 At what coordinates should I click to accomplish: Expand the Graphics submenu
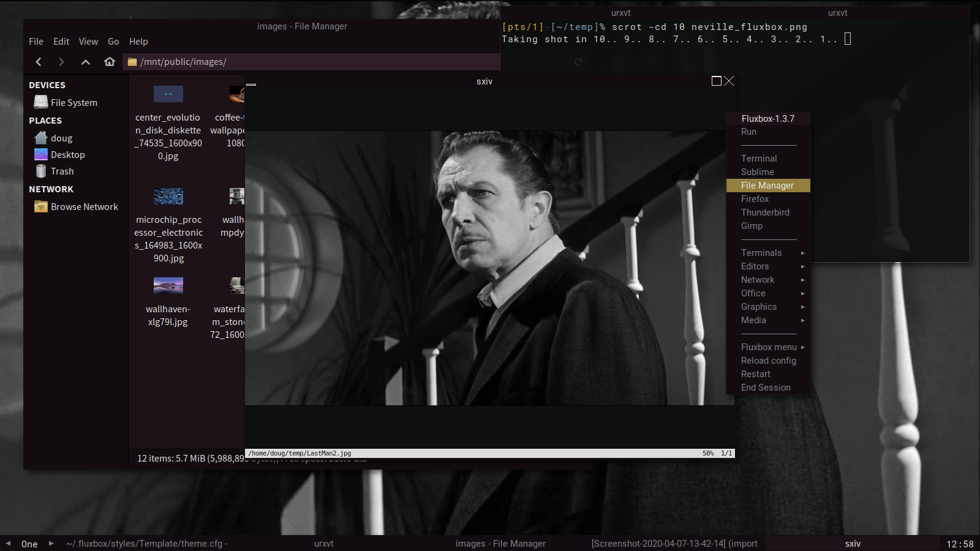click(x=768, y=307)
